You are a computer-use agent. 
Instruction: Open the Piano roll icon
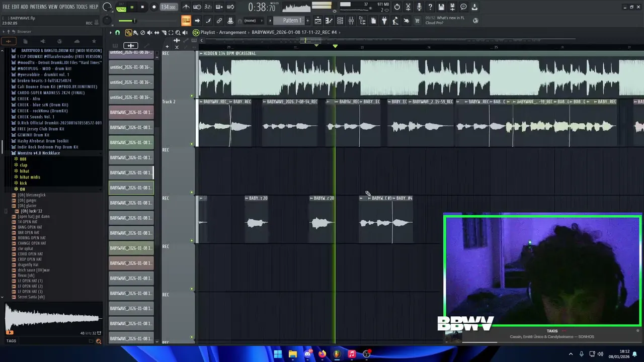click(330, 21)
